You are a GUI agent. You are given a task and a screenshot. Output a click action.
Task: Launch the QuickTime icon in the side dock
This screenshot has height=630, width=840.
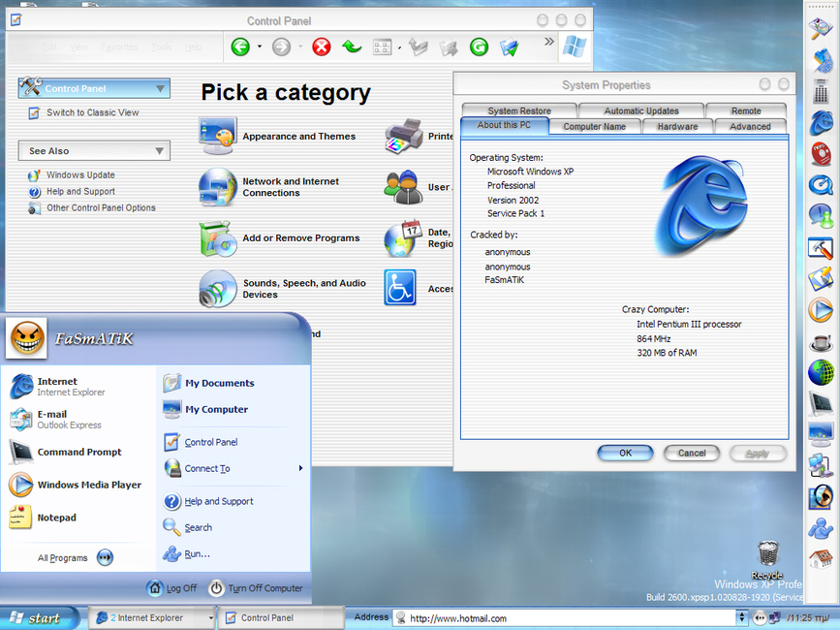coord(821,185)
